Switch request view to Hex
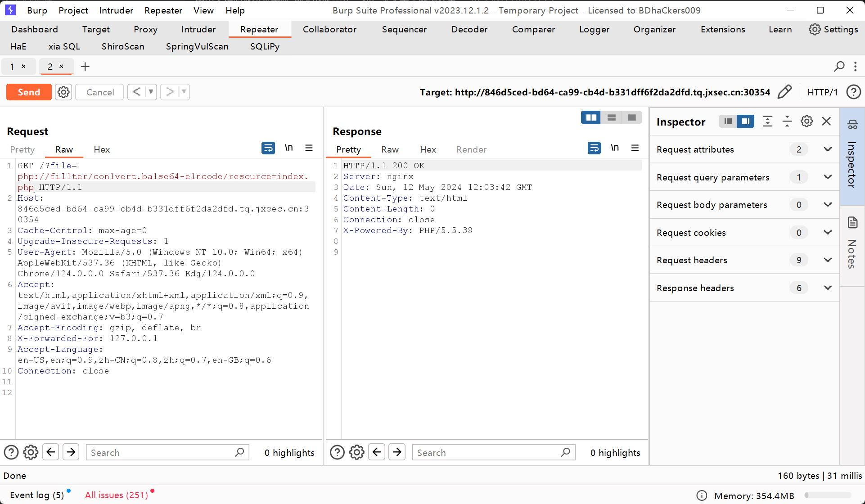Viewport: 865px width, 504px height. [102, 149]
